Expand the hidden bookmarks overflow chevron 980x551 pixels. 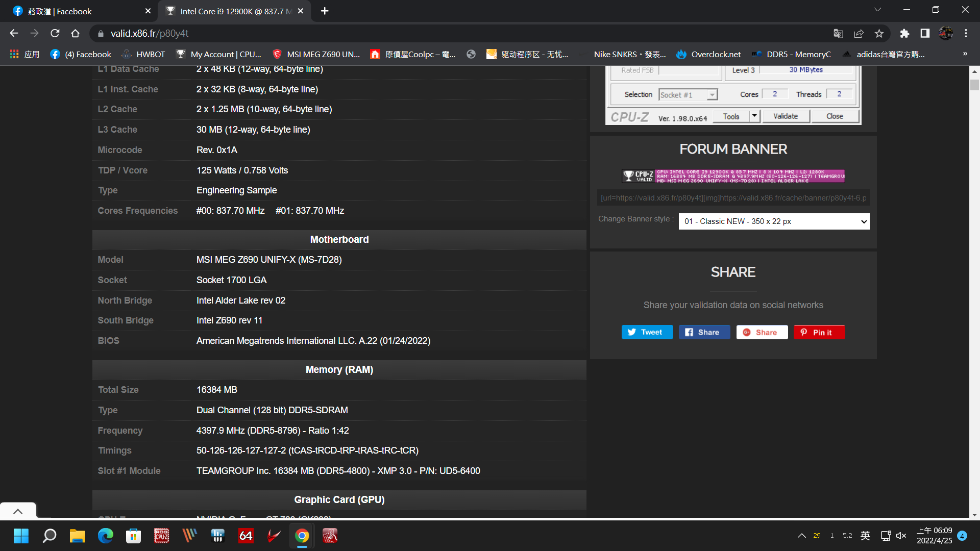coord(965,54)
